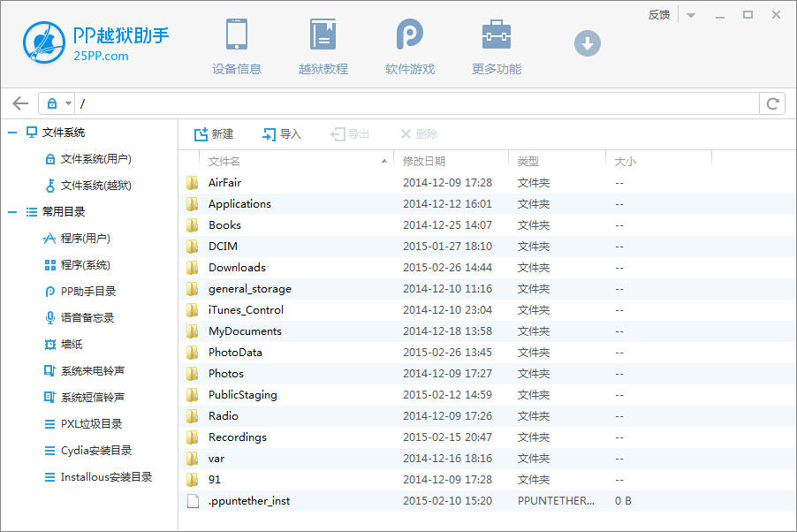The height and width of the screenshot is (532, 797).
Task: Refresh the file list with the reload icon
Action: click(772, 103)
